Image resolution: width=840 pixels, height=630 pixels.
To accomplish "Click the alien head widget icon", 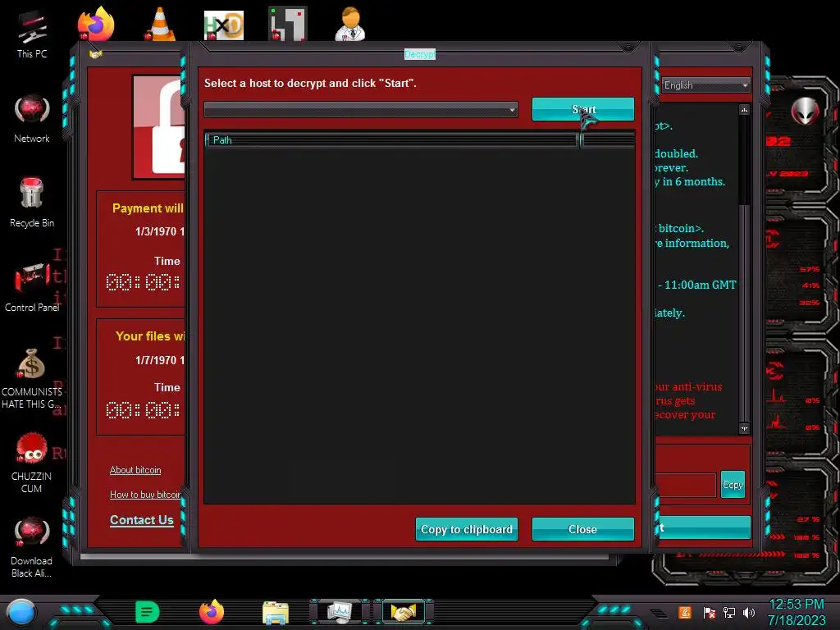I will coord(806,112).
